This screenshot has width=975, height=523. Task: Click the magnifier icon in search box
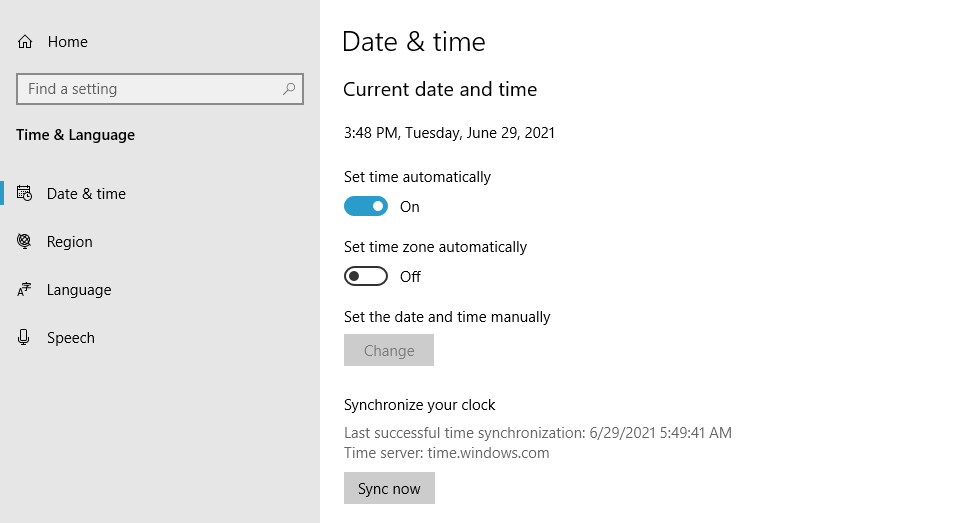[289, 89]
